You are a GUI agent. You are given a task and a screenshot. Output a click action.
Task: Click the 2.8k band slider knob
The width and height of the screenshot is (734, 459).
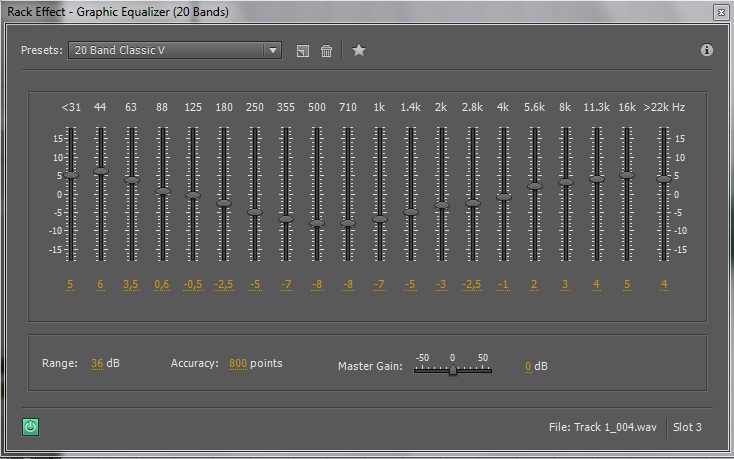click(472, 203)
